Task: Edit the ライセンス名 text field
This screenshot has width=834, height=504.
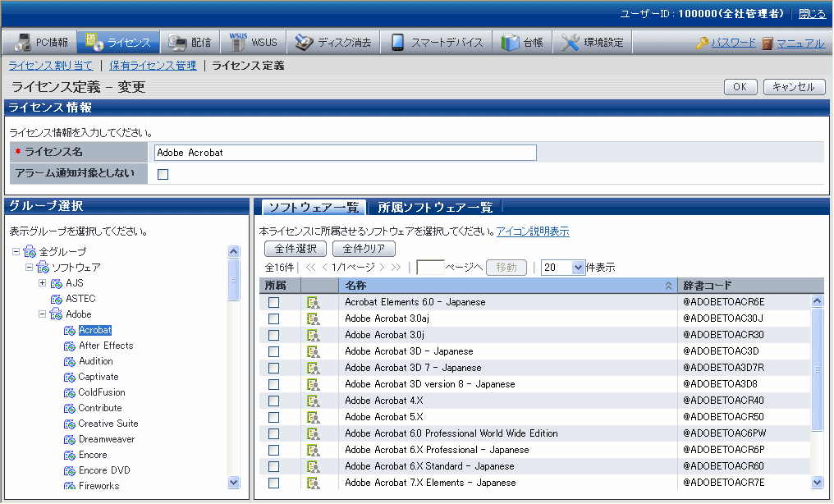Action: pos(346,153)
